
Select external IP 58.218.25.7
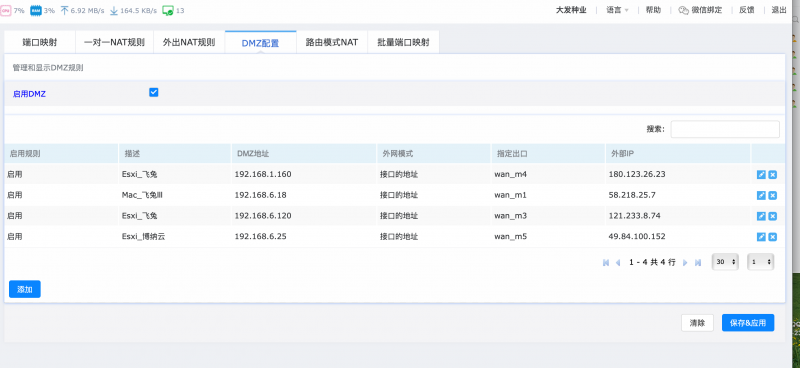[x=632, y=195]
